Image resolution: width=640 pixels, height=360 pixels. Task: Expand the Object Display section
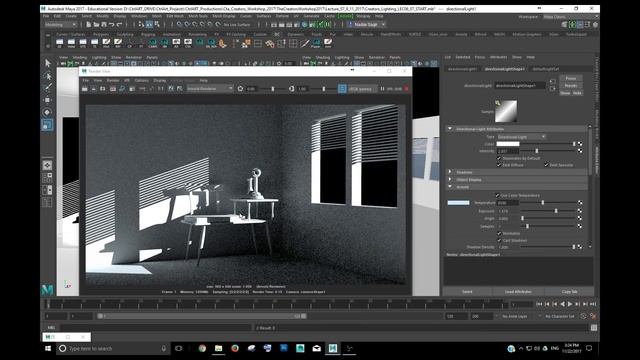click(x=450, y=180)
